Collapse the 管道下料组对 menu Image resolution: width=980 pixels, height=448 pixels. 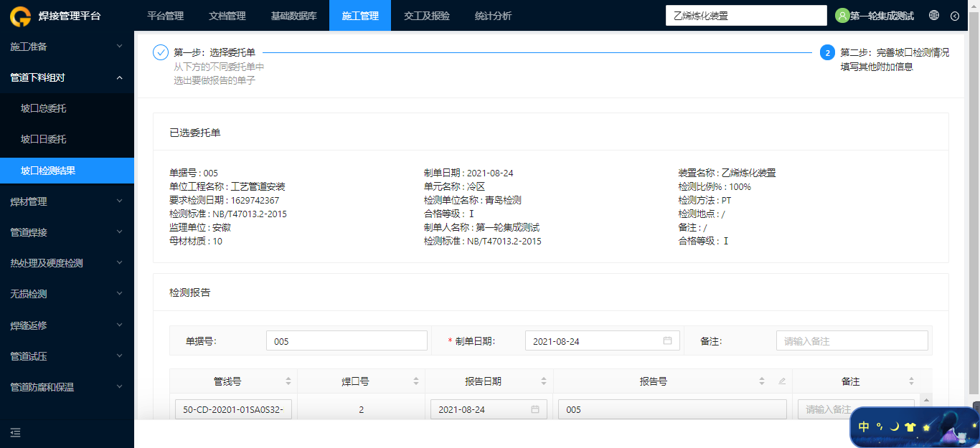(67, 77)
